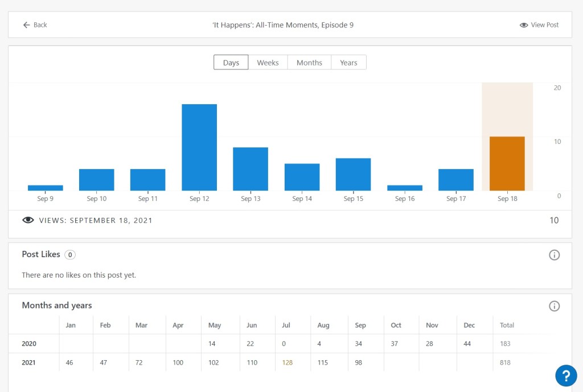Screen dimensions: 583x392
Task: Open the blue help question mark button
Action: pos(565,376)
